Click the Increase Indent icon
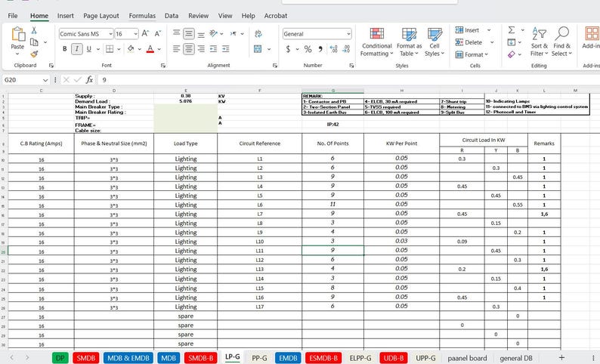The height and width of the screenshot is (364, 600). point(226,49)
